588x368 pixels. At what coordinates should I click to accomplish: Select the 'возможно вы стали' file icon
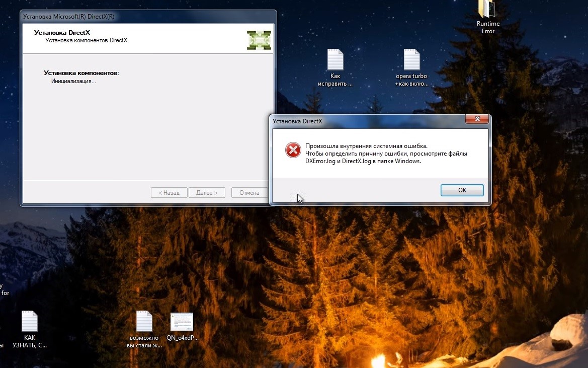click(144, 321)
